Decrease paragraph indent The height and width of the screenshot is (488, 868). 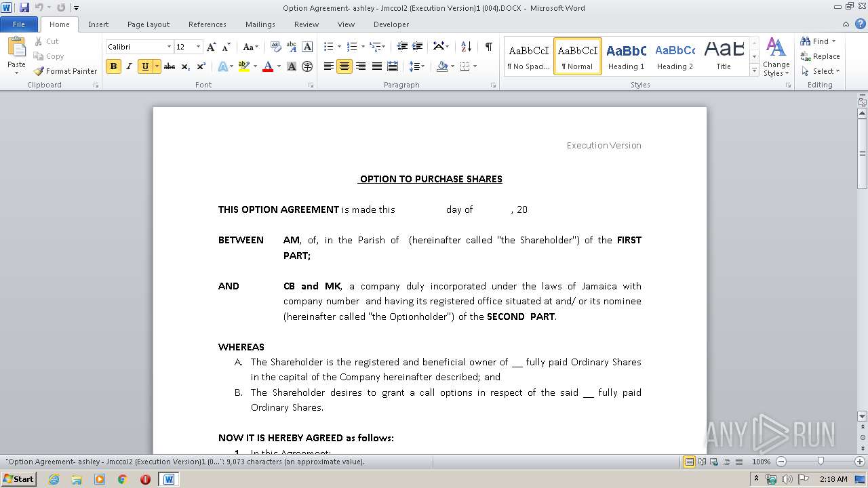[x=402, y=47]
